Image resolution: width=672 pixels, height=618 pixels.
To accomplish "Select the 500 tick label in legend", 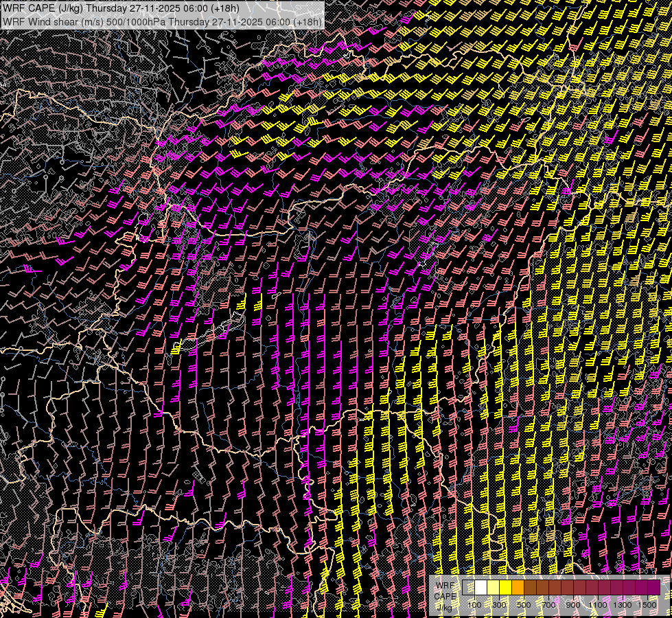I will [x=524, y=604].
